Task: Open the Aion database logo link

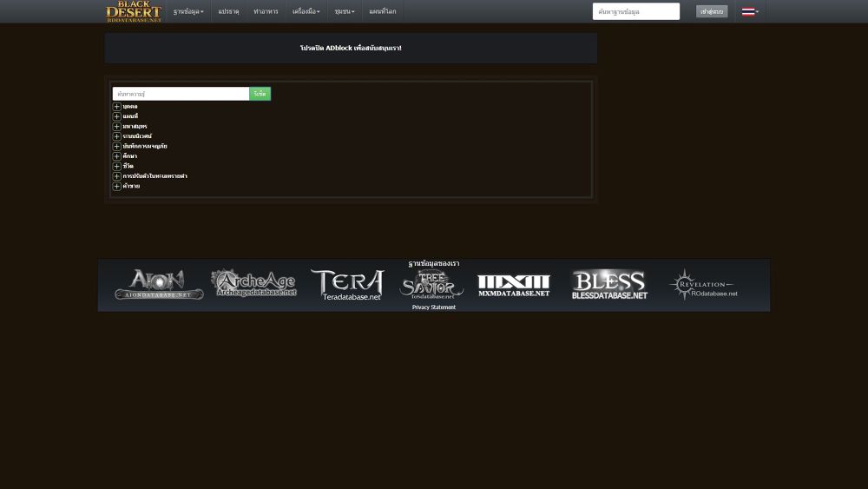Action: pyautogui.click(x=159, y=284)
